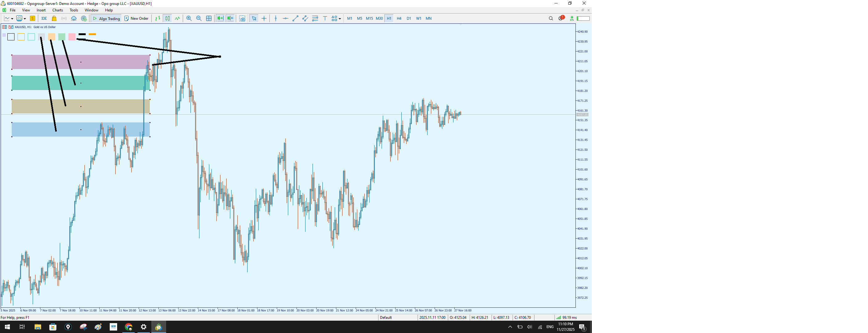Take a chart screenshot with camera icon
This screenshot has width=868, height=333.
pos(242,18)
